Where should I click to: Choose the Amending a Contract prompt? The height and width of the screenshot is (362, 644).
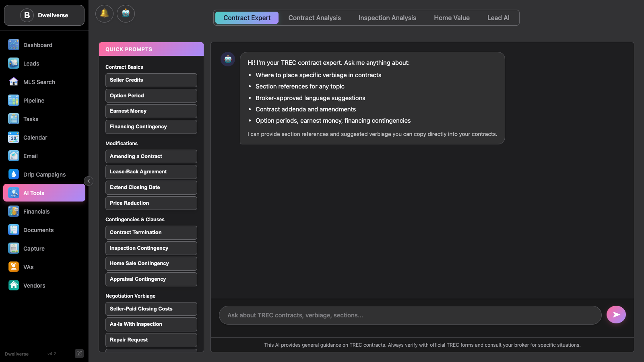(x=151, y=156)
